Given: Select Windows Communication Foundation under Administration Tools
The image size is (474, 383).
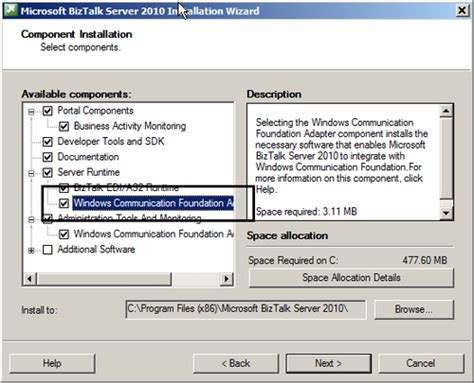Looking at the screenshot, I should 154,234.
